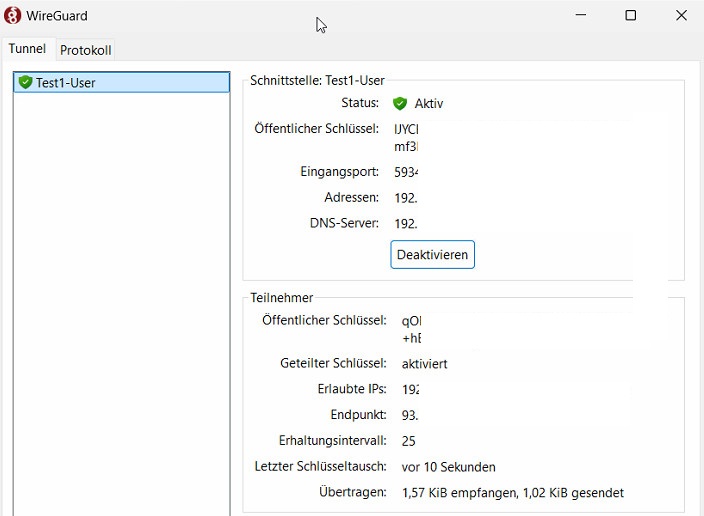Click the Übertragen transfer statistics text
The width and height of the screenshot is (704, 516).
click(x=512, y=492)
